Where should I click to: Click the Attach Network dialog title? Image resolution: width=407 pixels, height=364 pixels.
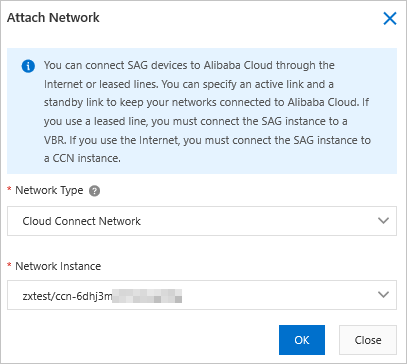pyautogui.click(x=53, y=18)
